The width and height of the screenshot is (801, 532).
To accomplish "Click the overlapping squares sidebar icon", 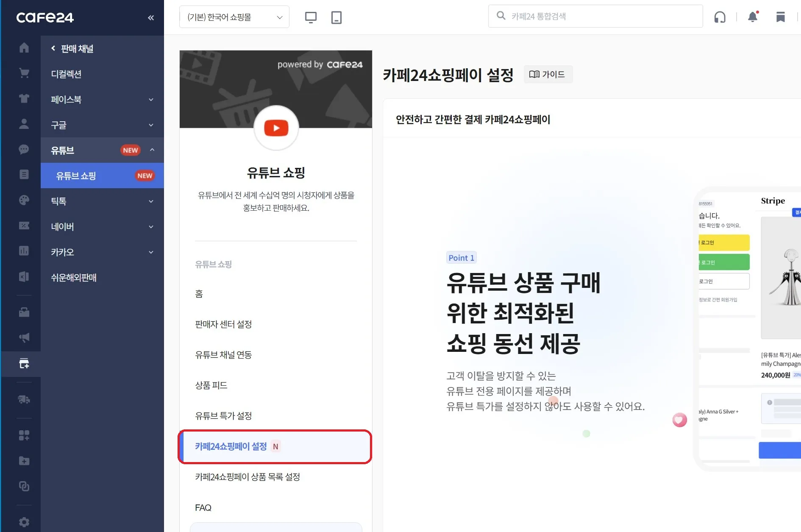I will [x=24, y=486].
